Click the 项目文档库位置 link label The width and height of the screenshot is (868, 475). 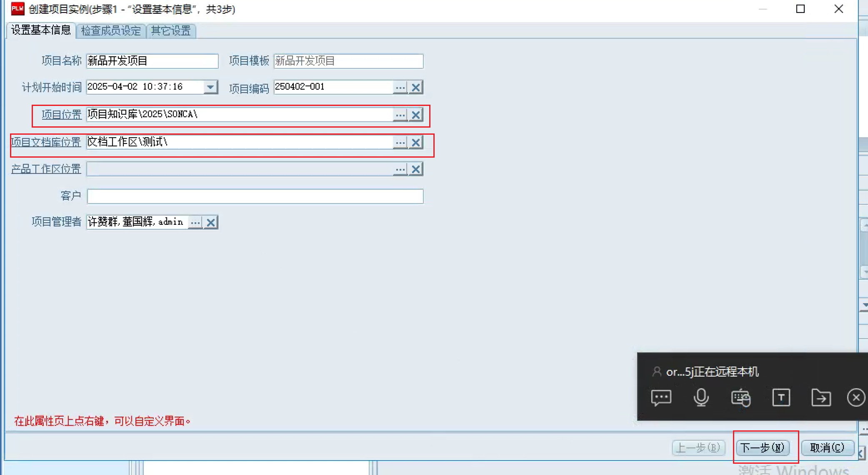[46, 142]
